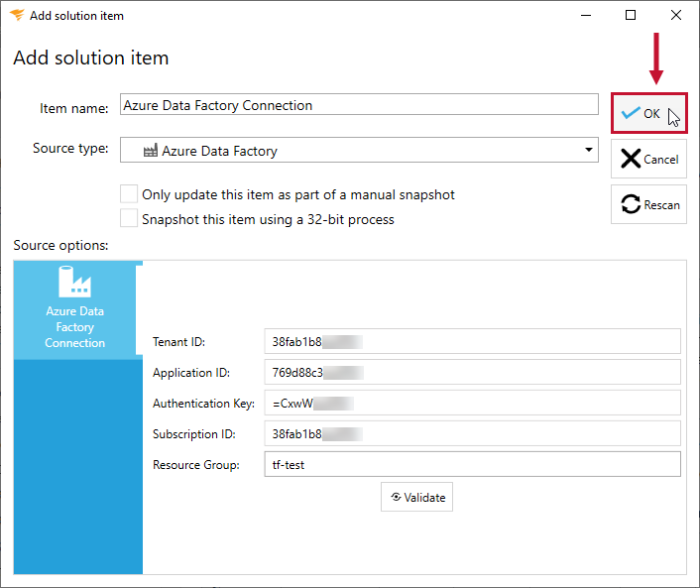The height and width of the screenshot is (588, 700).
Task: Click the factory icon in Source type
Action: [151, 151]
